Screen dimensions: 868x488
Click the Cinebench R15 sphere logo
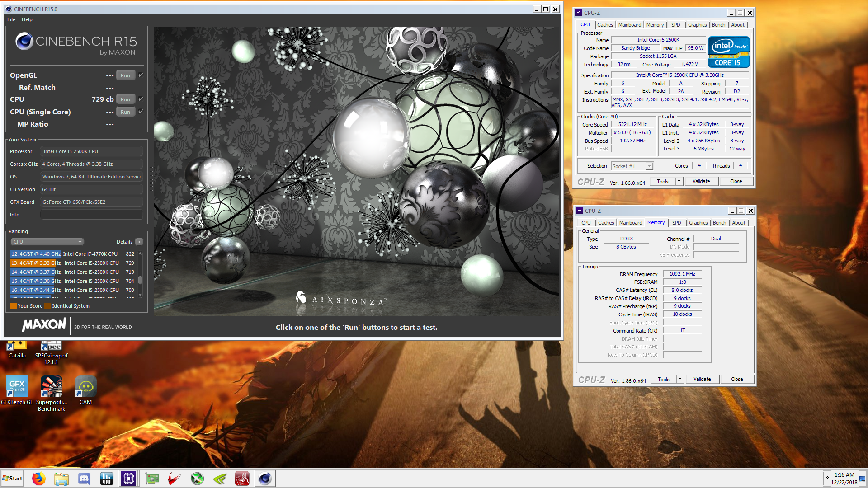point(24,42)
